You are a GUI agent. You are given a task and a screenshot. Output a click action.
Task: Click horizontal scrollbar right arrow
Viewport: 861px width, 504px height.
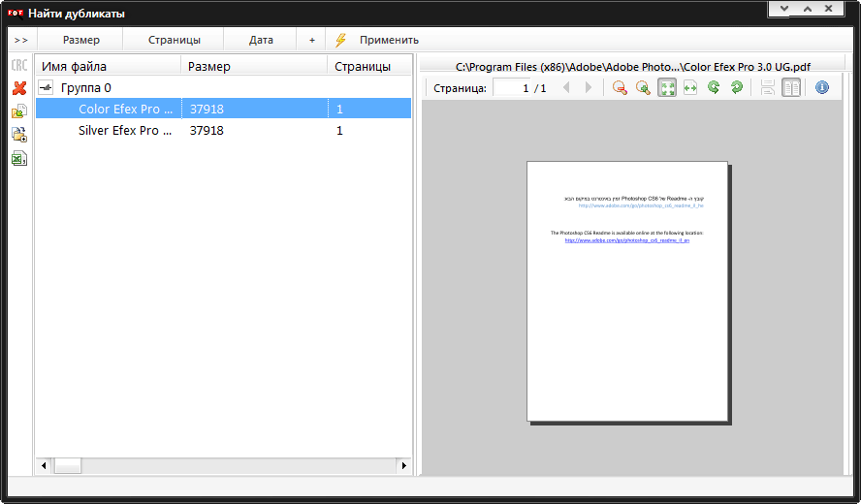click(403, 465)
